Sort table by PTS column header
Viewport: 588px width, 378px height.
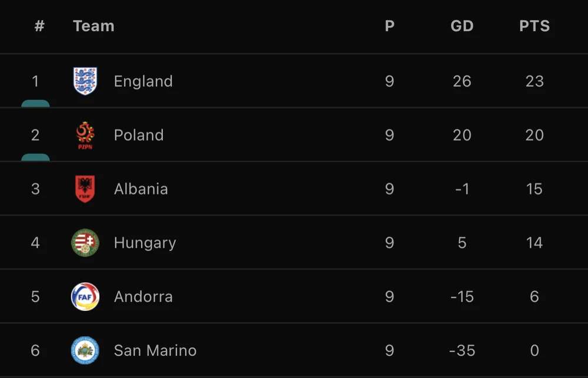coord(534,26)
